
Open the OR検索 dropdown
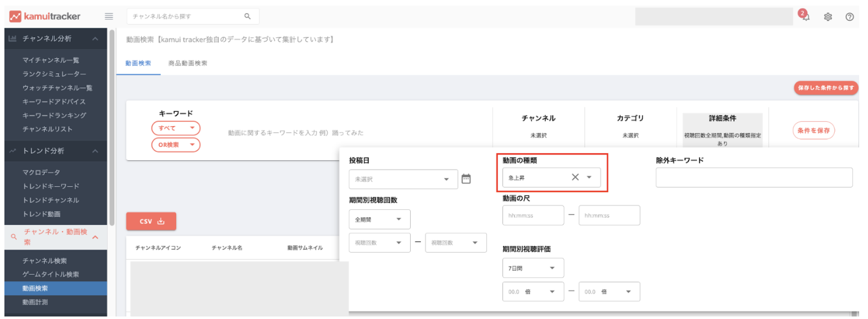coord(176,145)
